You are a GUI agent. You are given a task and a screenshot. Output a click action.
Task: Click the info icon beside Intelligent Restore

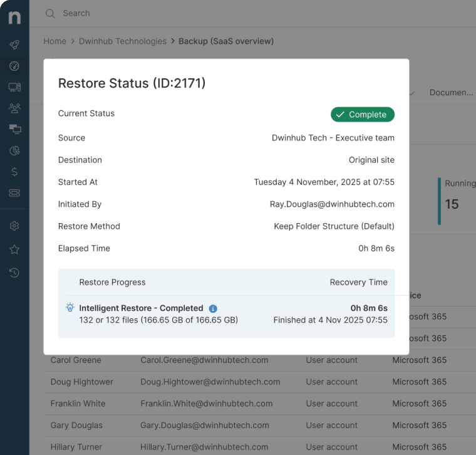(213, 308)
